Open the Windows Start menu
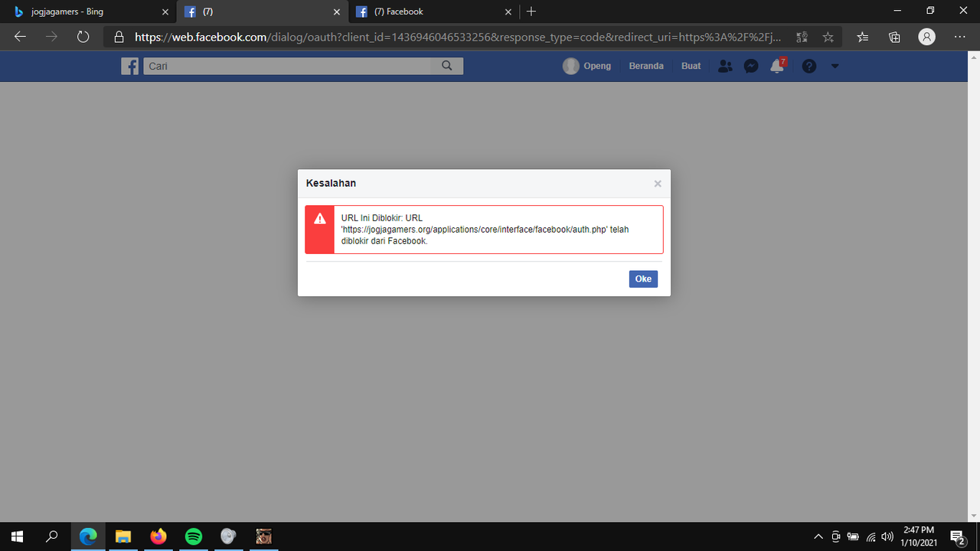The width and height of the screenshot is (980, 551). click(x=17, y=536)
